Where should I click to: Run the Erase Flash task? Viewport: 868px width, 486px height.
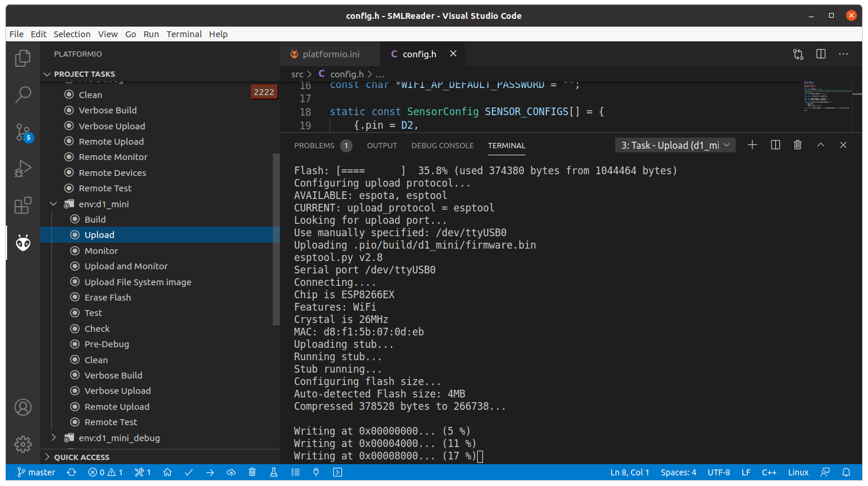click(x=107, y=298)
